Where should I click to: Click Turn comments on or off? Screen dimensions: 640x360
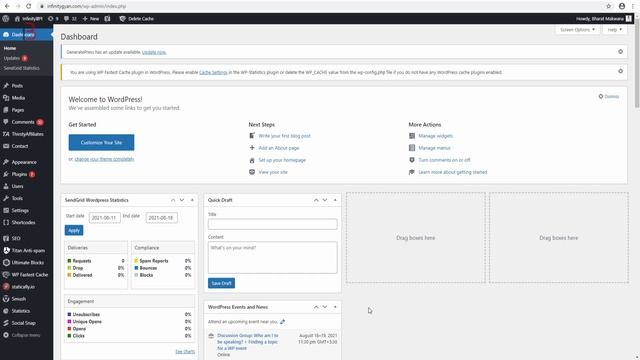444,160
